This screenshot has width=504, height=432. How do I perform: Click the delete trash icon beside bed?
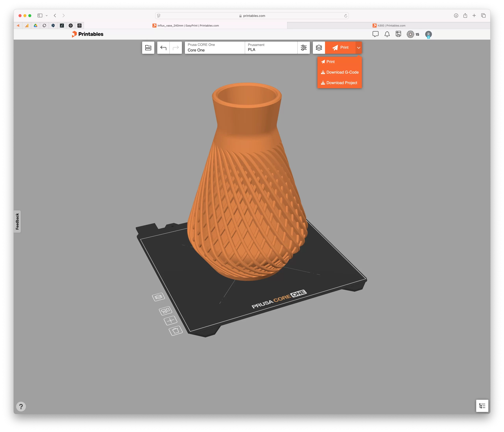coord(176,331)
